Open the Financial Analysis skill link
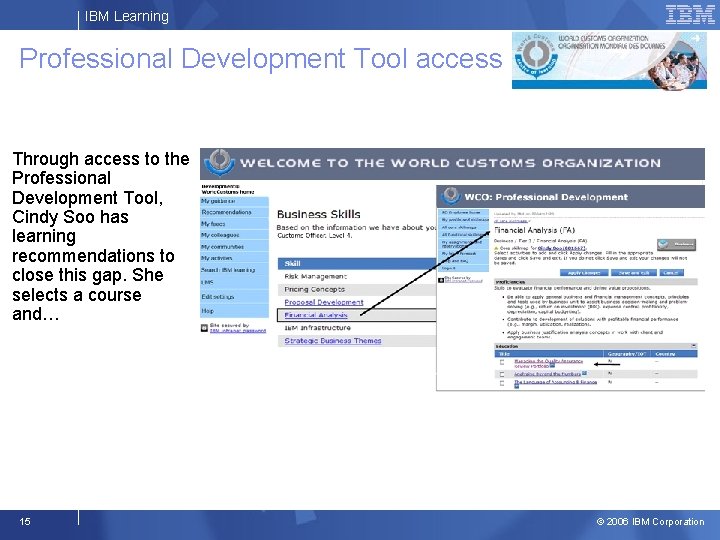 (316, 315)
